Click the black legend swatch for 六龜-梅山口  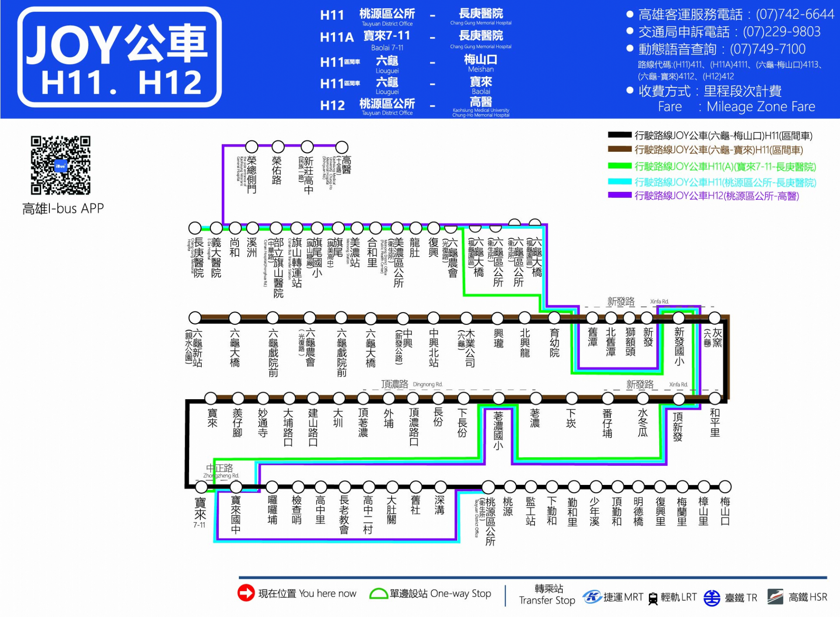619,135
